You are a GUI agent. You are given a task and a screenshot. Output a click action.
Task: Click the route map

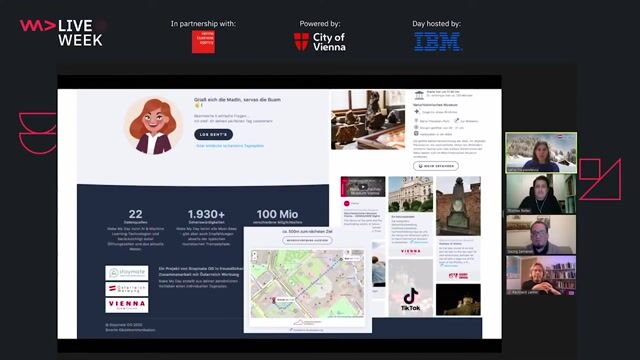tap(307, 284)
